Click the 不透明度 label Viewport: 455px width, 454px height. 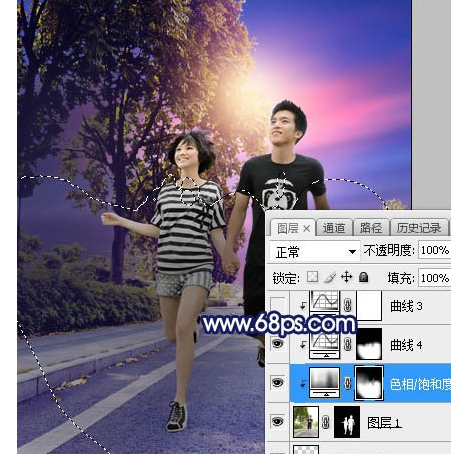tap(389, 250)
